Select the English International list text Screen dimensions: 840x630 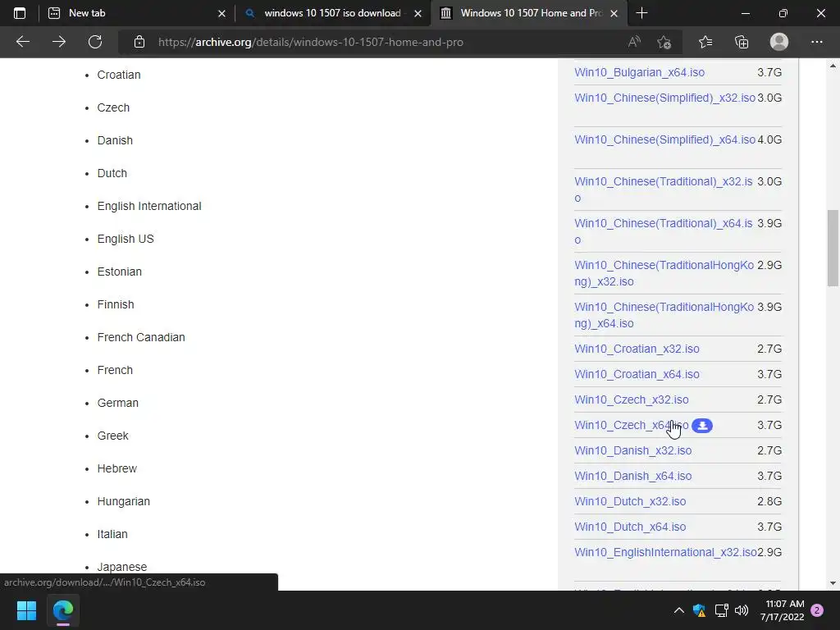coord(149,206)
